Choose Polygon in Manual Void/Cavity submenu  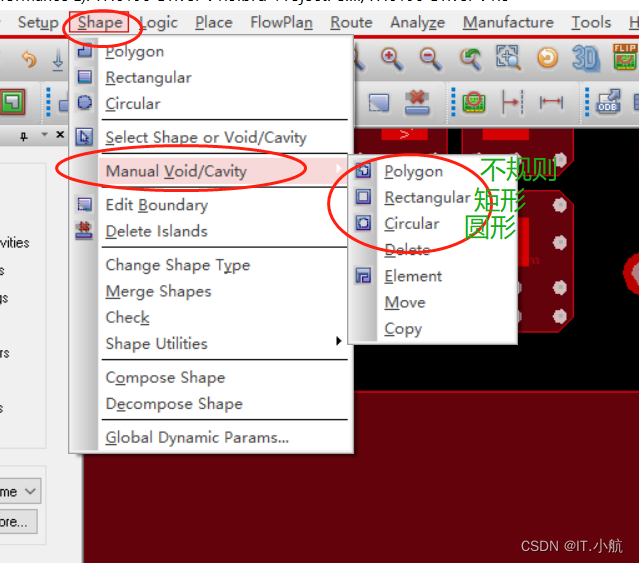pyautogui.click(x=434, y=171)
